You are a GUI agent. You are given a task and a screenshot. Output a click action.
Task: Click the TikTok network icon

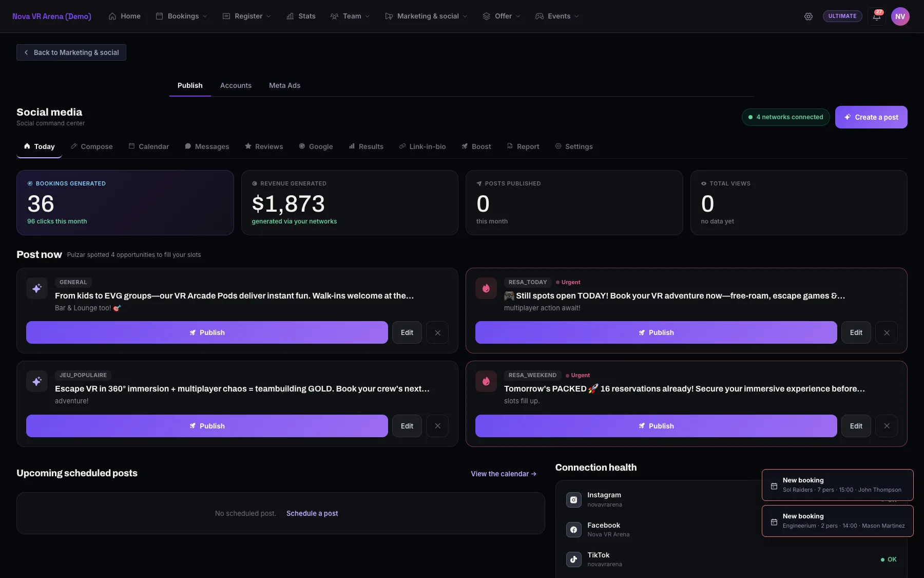(573, 560)
